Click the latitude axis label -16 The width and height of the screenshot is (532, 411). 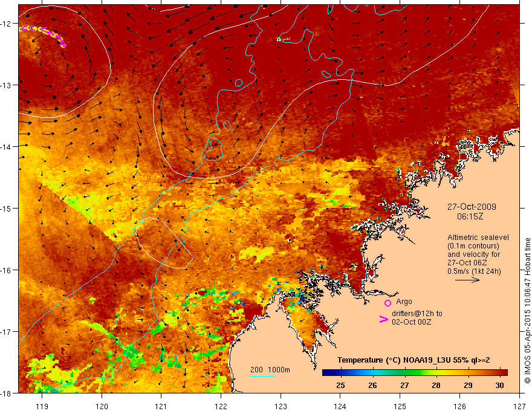[x=6, y=270]
